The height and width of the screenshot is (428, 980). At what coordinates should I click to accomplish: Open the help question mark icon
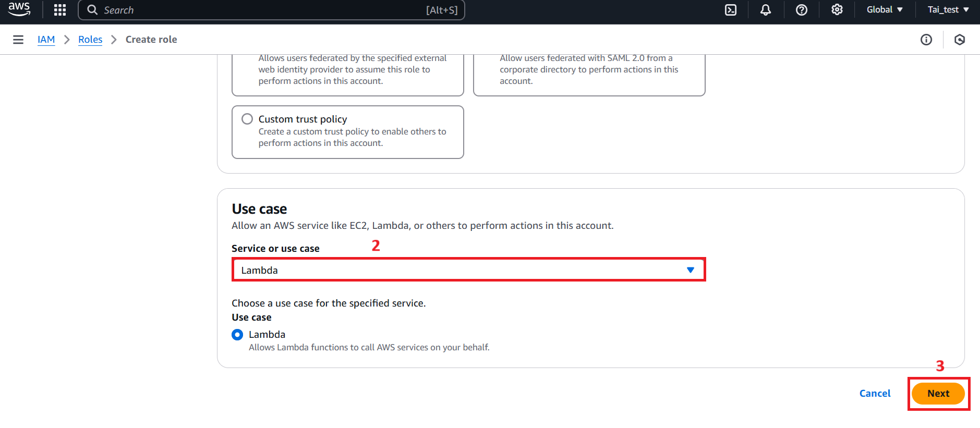pos(802,10)
